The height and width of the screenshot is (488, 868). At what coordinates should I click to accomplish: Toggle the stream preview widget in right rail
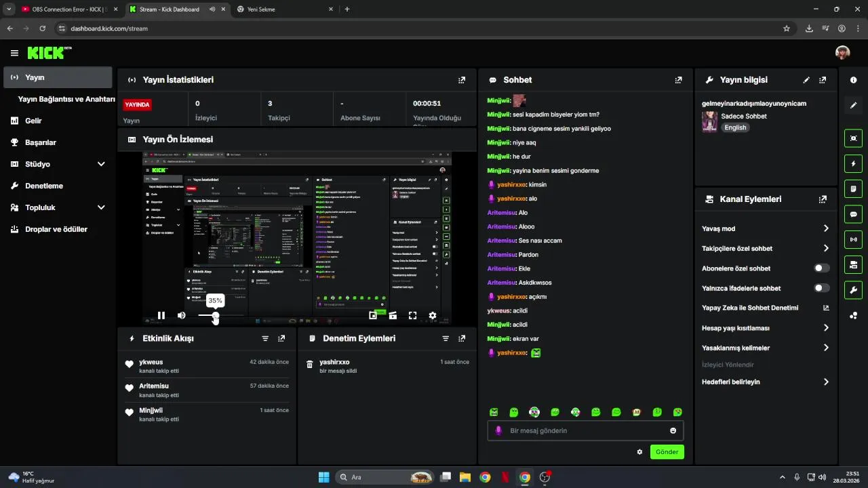[853, 138]
